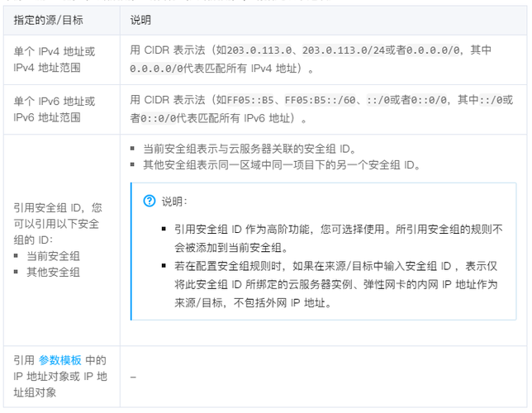532x413 pixels.
Task: Click the code text 203.0.113.0/24
Action: pos(344,50)
